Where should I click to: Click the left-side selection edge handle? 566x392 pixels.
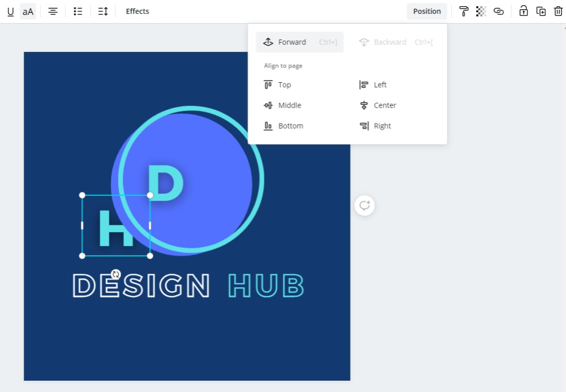tap(82, 225)
